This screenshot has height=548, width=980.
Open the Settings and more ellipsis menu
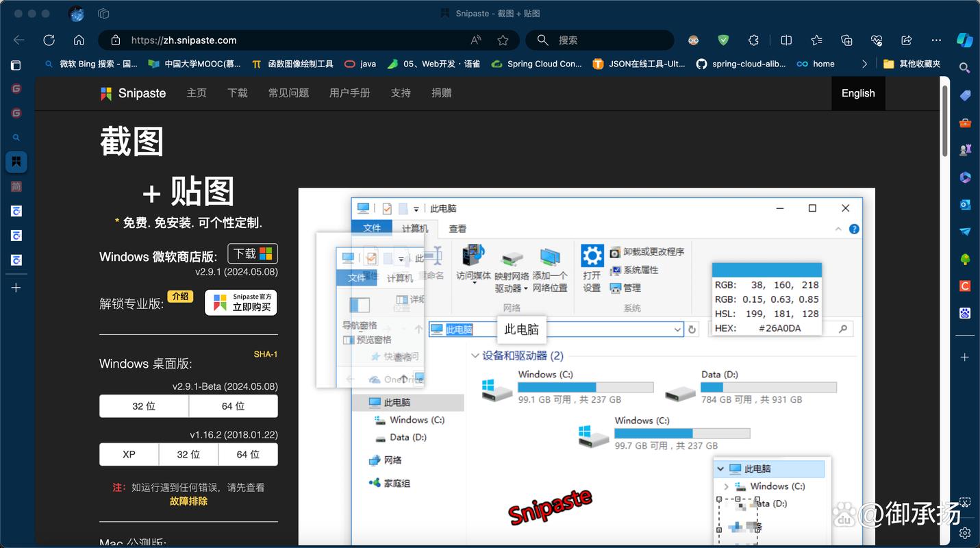(935, 40)
